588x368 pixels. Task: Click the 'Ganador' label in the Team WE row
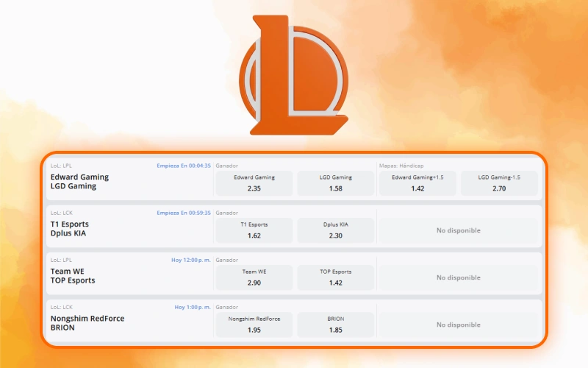coord(227,260)
